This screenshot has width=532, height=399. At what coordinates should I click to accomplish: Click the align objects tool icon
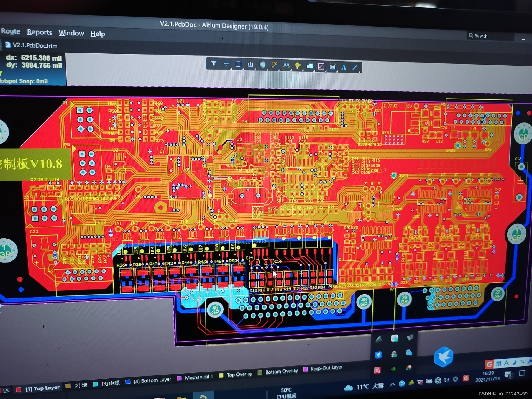[250, 65]
